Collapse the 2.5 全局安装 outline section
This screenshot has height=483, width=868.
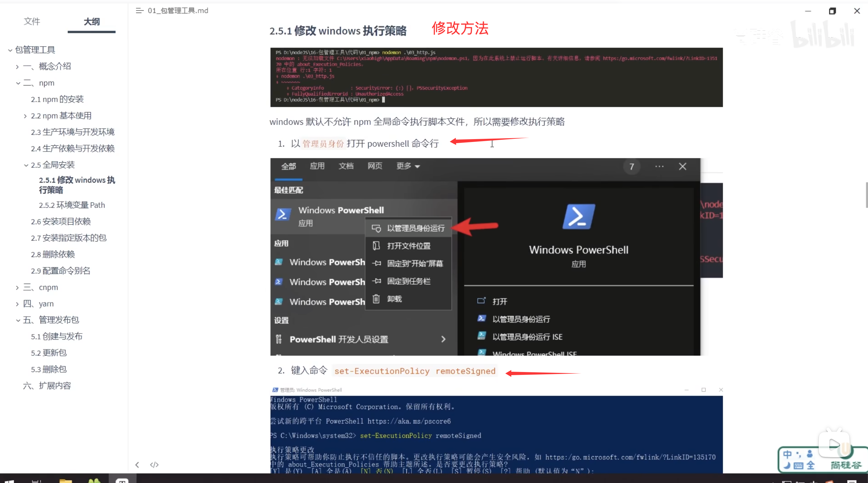26,165
